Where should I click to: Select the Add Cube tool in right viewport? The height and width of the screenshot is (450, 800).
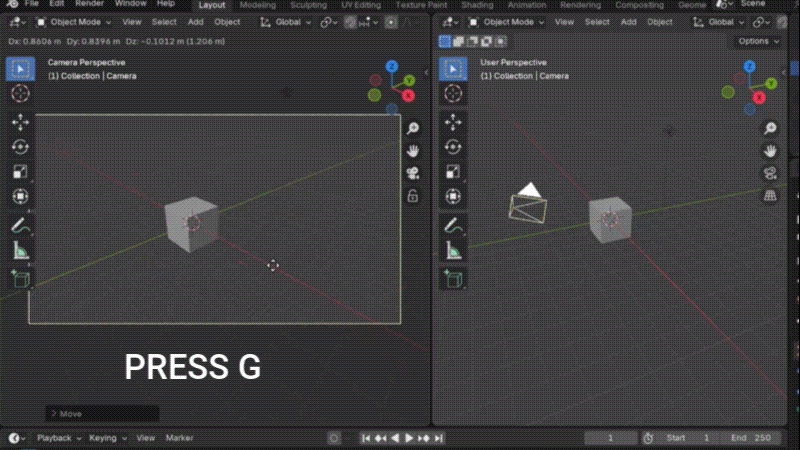453,280
